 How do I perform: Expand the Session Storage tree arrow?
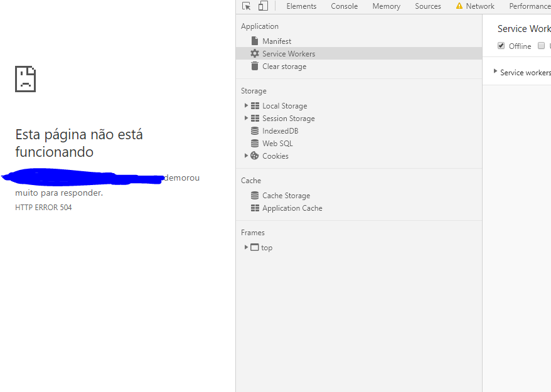click(246, 118)
